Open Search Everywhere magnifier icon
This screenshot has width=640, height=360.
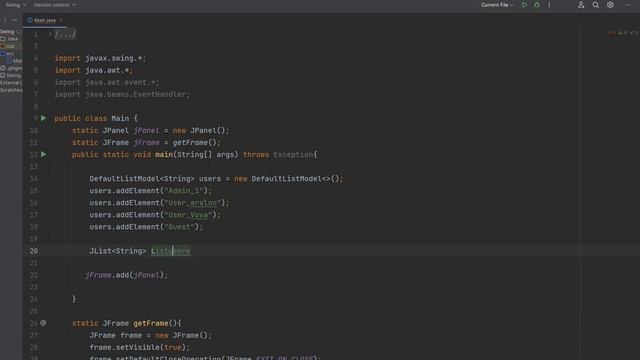point(596,5)
